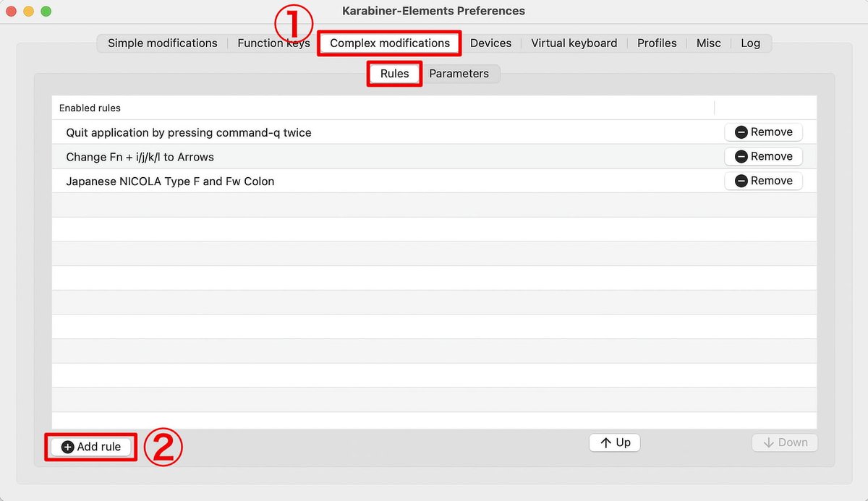View the Log tab
The image size is (868, 501).
[x=750, y=43]
